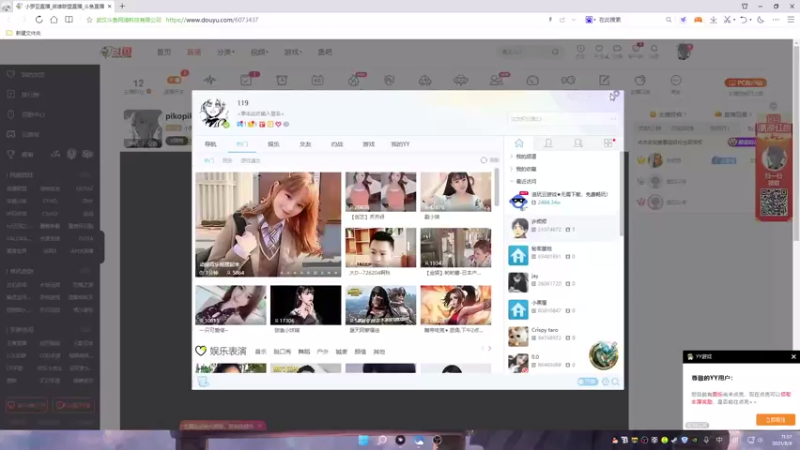
Task: Select 首页 in Douyu top navigation
Action: coord(164,52)
